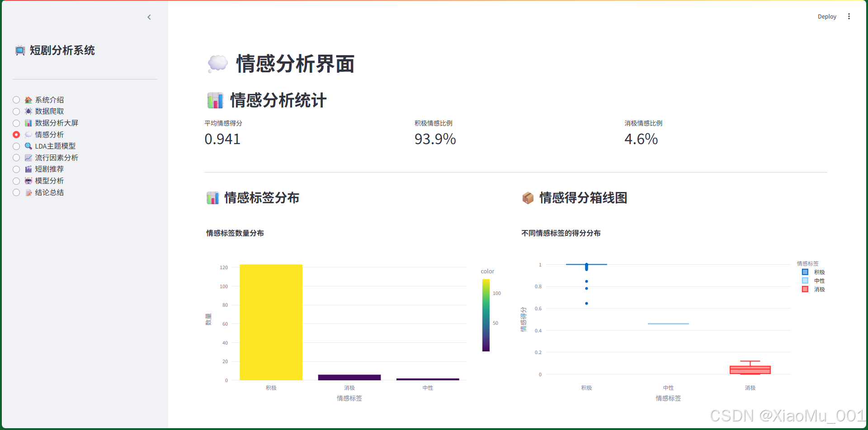
Task: Open the three-dot options menu
Action: pyautogui.click(x=849, y=16)
